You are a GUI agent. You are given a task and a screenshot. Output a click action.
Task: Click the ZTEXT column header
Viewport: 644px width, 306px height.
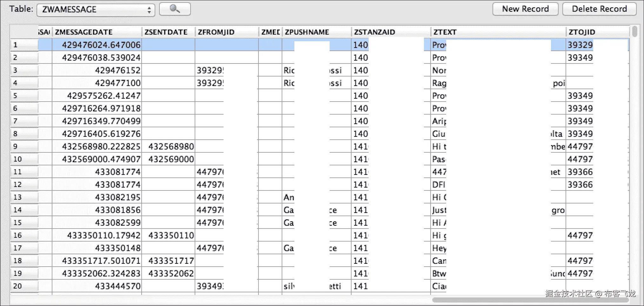498,32
